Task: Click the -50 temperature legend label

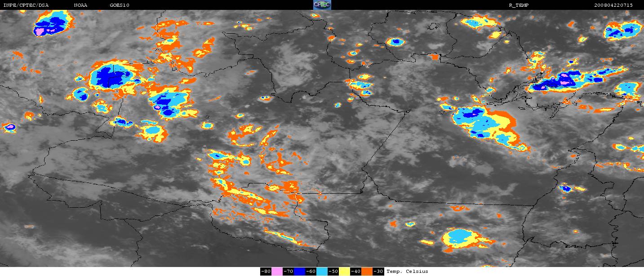Action: [333, 272]
